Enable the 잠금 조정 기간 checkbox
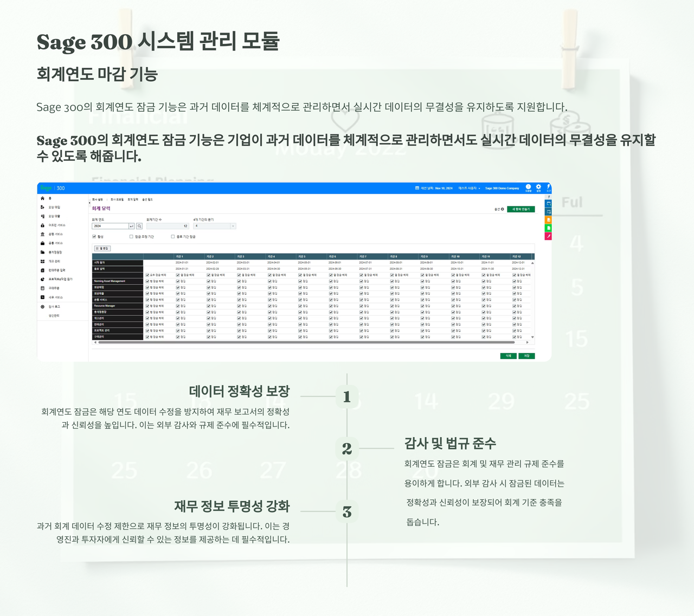 point(131,237)
